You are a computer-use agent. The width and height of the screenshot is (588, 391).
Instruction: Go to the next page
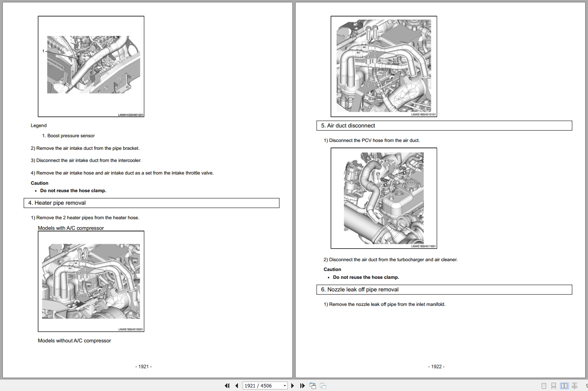click(292, 386)
